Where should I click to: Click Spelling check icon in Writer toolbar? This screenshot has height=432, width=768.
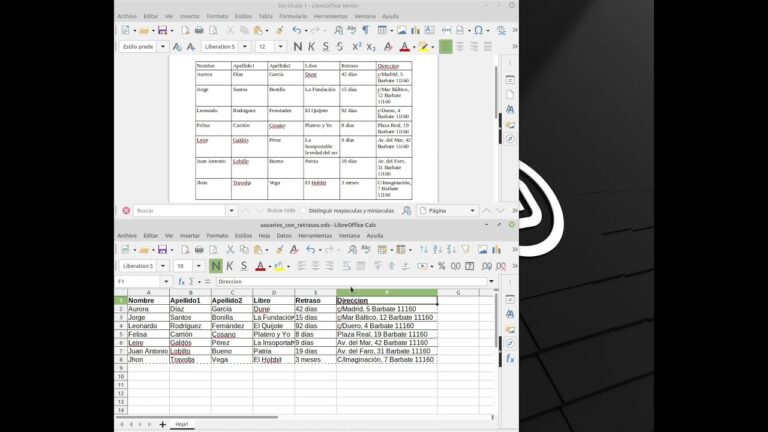pyautogui.click(x=352, y=30)
